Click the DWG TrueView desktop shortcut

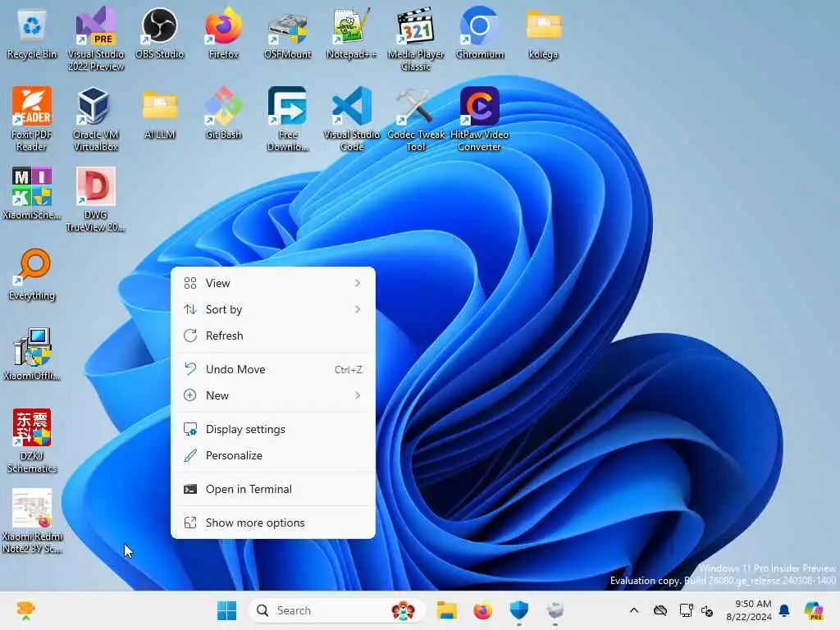click(96, 199)
